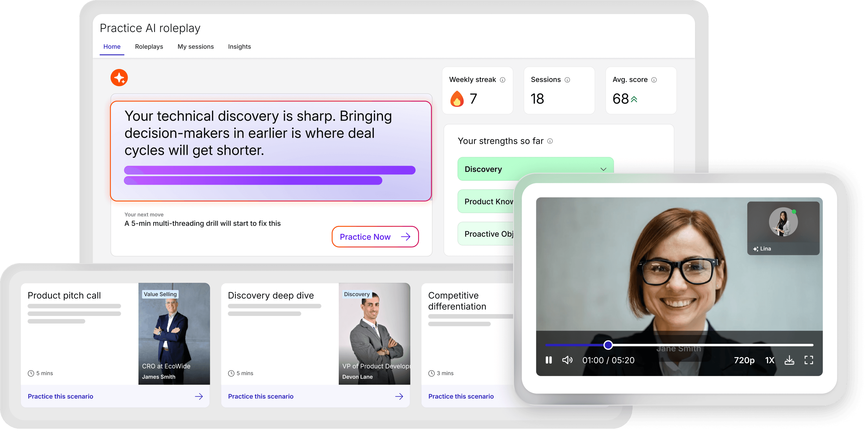Click the 01:00 / 05:20 timestamp
This screenshot has width=868, height=431.
click(x=608, y=360)
